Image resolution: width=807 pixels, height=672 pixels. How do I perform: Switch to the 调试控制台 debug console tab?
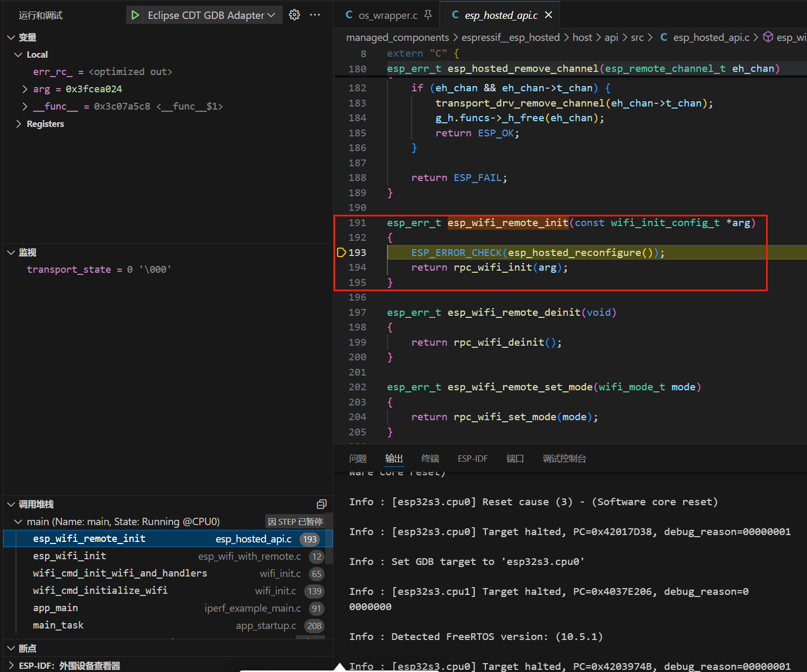[x=564, y=458]
